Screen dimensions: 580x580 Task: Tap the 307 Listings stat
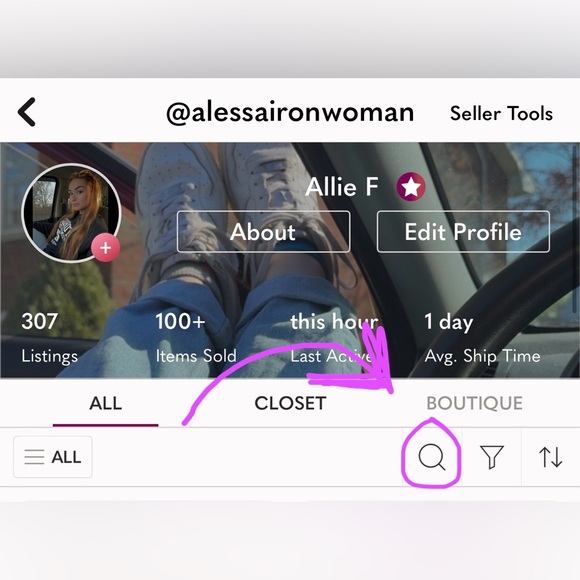pyautogui.click(x=50, y=338)
